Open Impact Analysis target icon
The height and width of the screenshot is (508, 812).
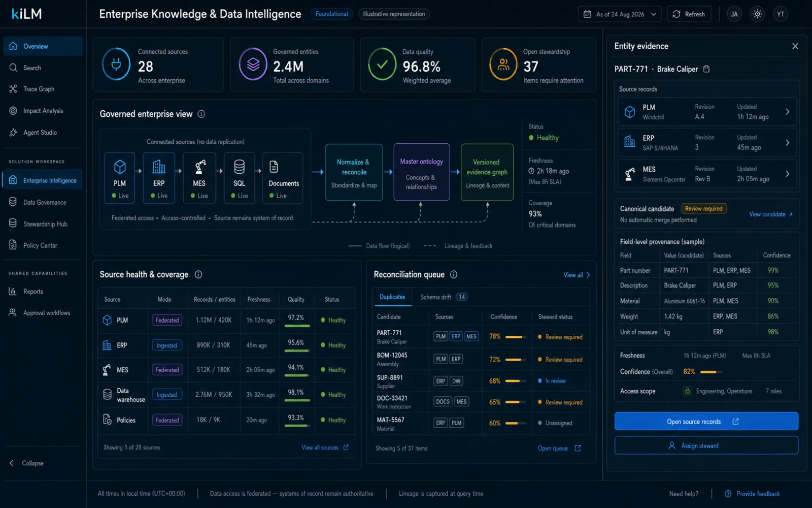[13, 111]
